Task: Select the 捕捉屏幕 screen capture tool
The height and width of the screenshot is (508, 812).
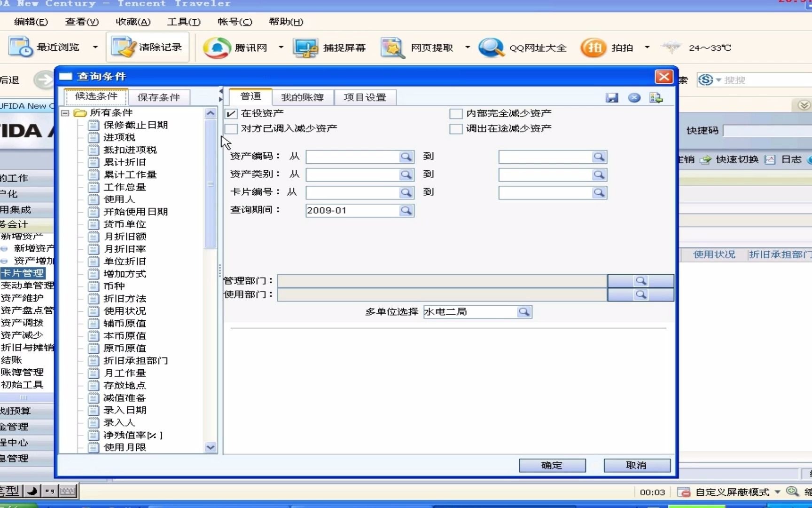Action: [x=330, y=47]
